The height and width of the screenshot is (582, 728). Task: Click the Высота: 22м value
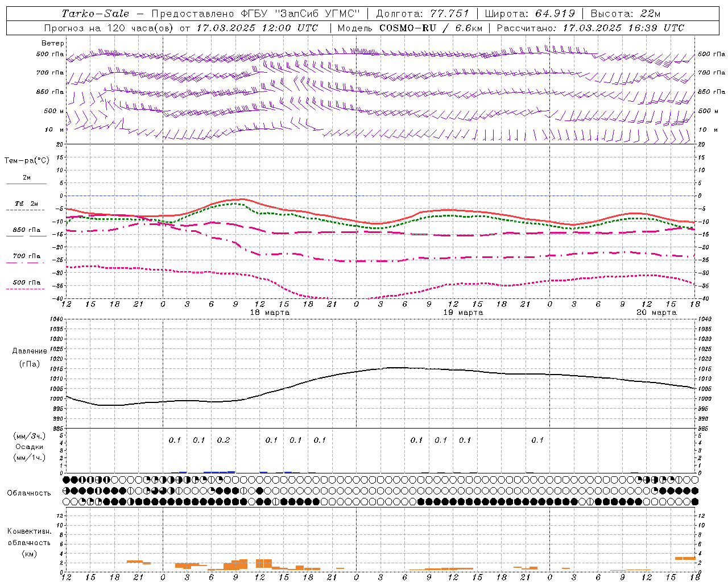click(626, 14)
